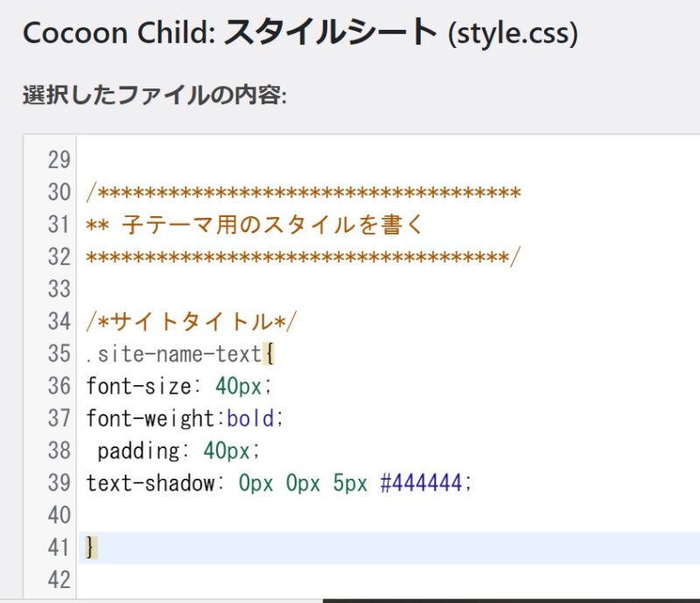
Task: Click the asterisk comment row on line 32
Action: pyautogui.click(x=304, y=256)
